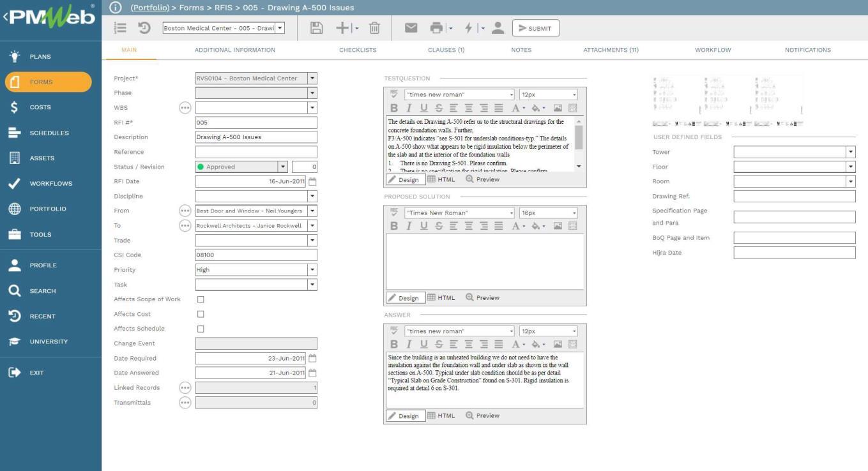Click the CSI Code input field
The width and height of the screenshot is (868, 471).
[x=256, y=255]
